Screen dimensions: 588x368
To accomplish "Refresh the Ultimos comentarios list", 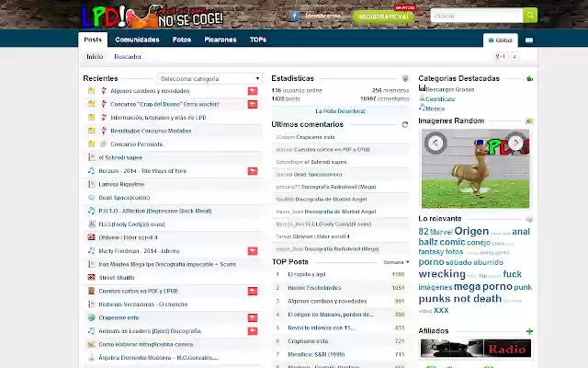I will tap(405, 124).
